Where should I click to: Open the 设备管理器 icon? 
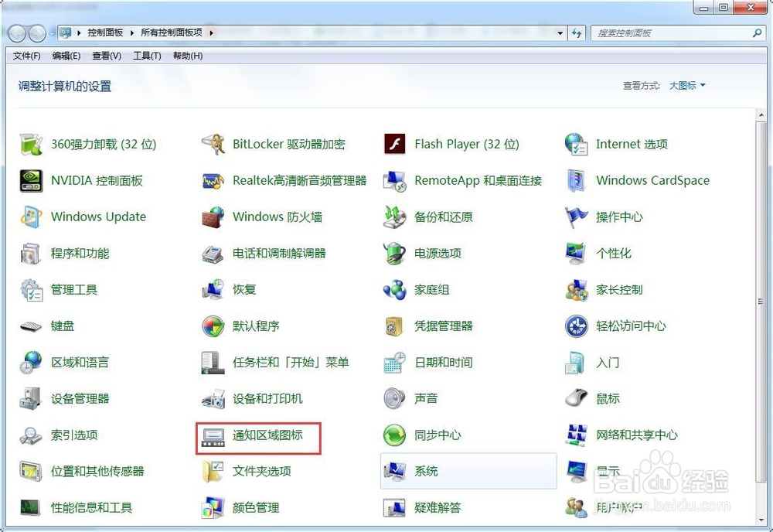(x=31, y=399)
